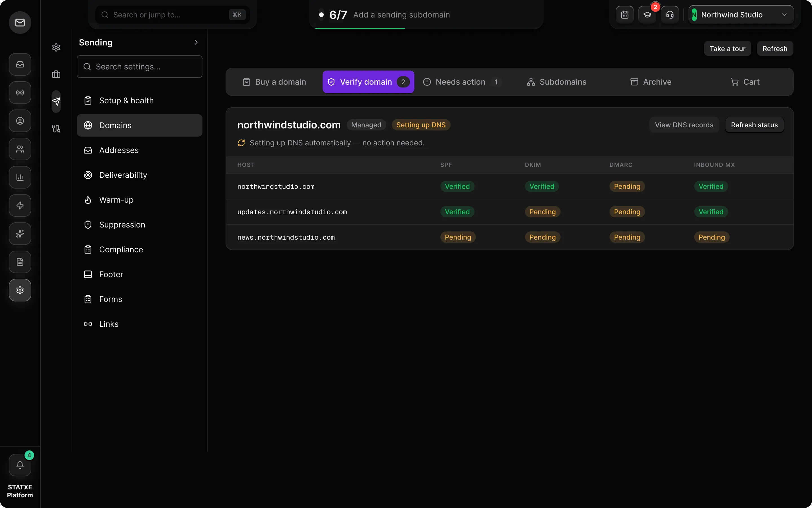Open the people group icon in left rail
This screenshot has width=812, height=508.
(x=20, y=149)
